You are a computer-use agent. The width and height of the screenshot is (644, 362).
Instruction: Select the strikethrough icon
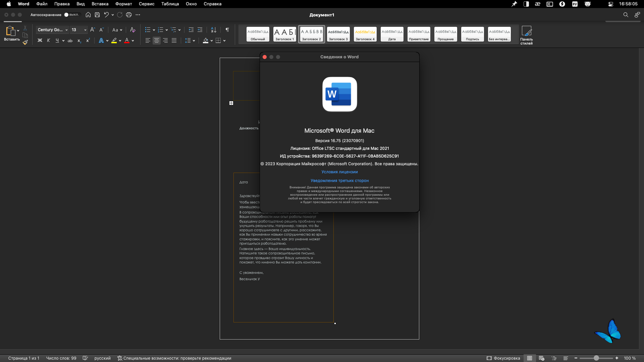pyautogui.click(x=70, y=40)
